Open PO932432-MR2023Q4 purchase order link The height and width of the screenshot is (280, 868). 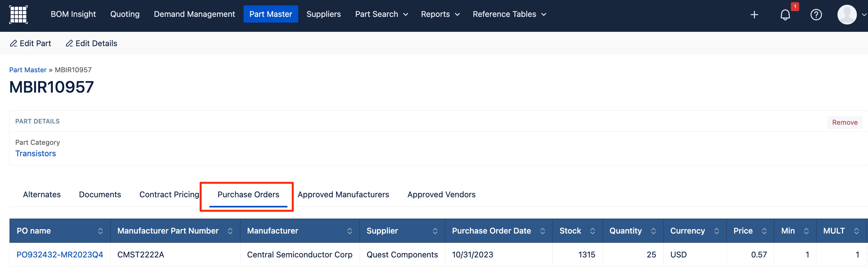click(x=60, y=254)
